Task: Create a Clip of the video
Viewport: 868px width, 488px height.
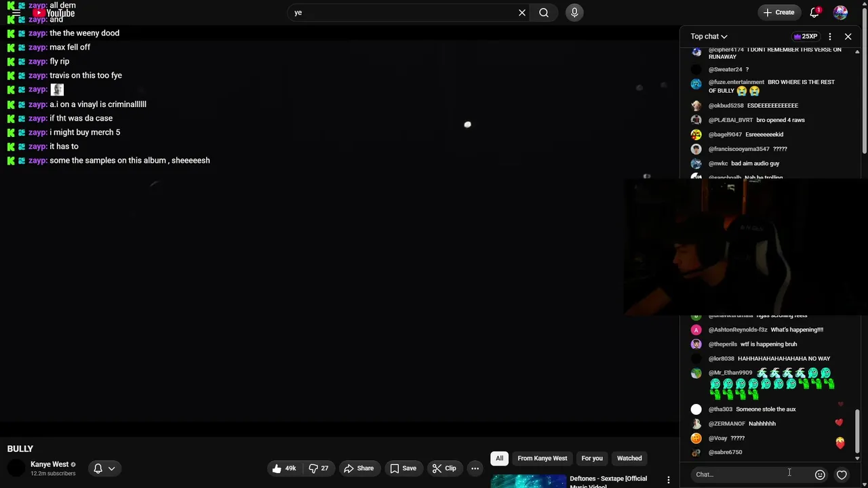Action: 444,468
